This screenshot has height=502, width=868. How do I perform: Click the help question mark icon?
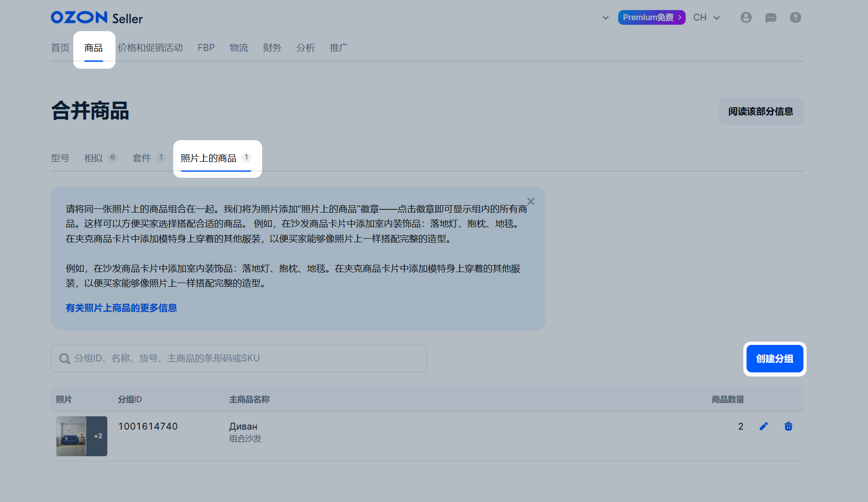pyautogui.click(x=795, y=17)
